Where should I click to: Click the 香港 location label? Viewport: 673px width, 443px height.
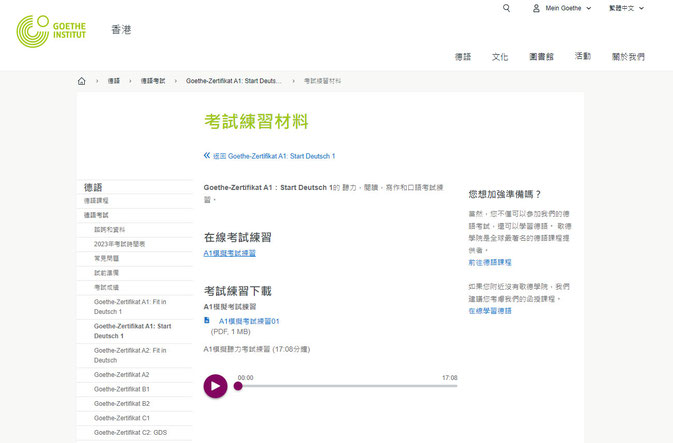[121, 30]
